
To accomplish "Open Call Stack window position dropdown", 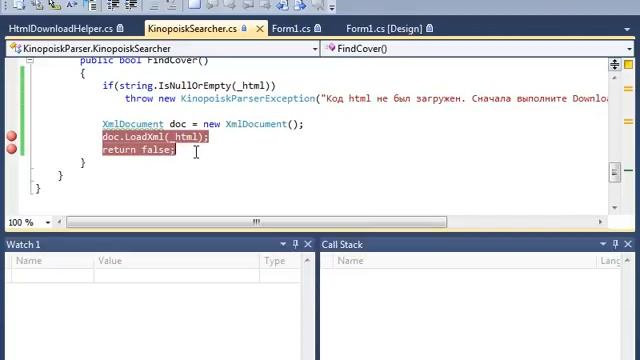I will coord(603,244).
